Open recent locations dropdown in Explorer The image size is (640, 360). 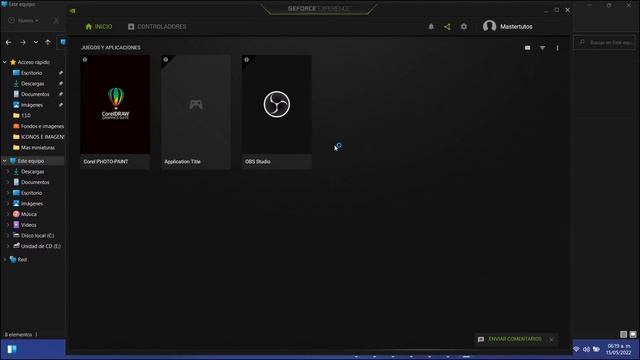tap(36, 42)
